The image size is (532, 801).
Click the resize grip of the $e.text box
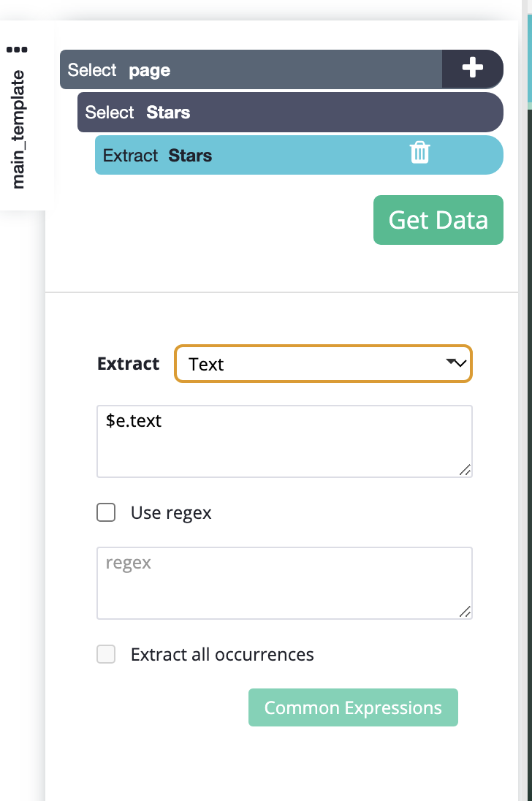click(465, 470)
